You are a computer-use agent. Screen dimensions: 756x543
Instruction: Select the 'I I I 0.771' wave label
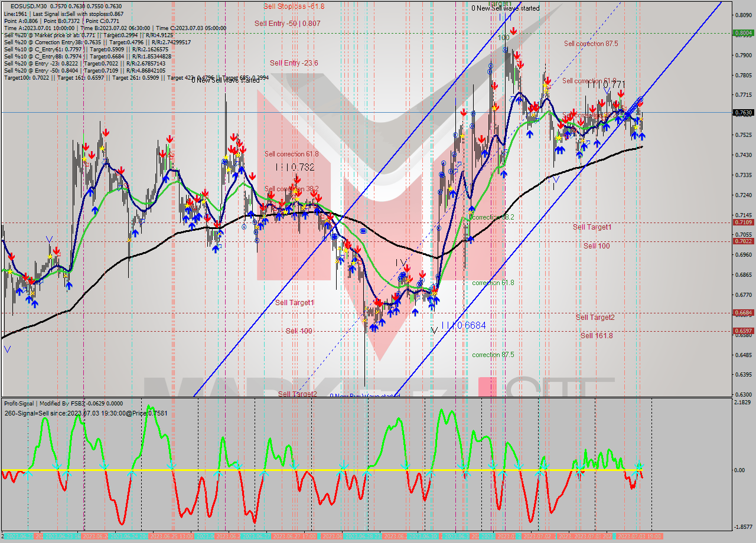coord(605,85)
